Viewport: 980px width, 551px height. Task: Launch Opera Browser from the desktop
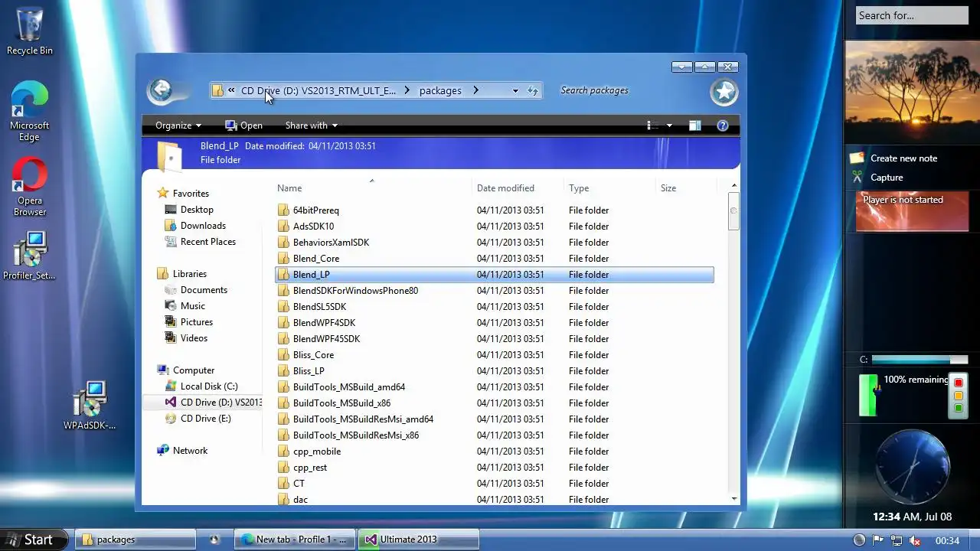pos(30,187)
